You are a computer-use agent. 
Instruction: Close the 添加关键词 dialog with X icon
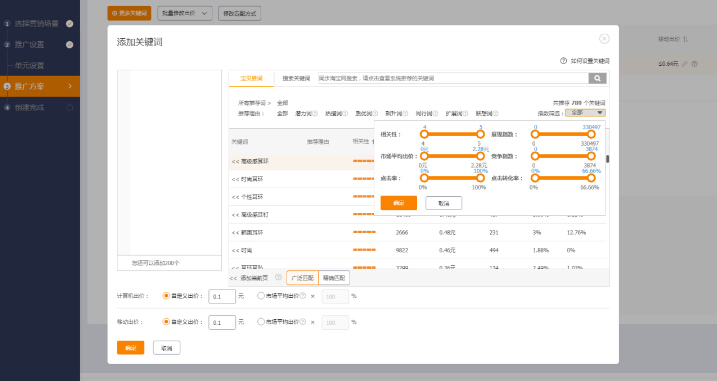pyautogui.click(x=604, y=39)
